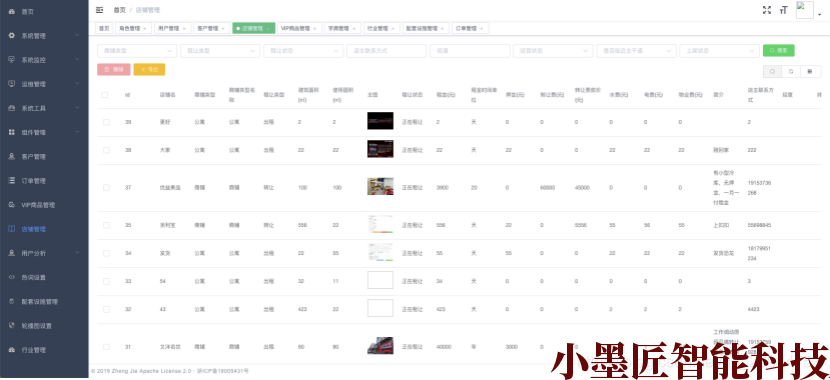Click the VIP商品管理 sidebar icon

[x=12, y=205]
